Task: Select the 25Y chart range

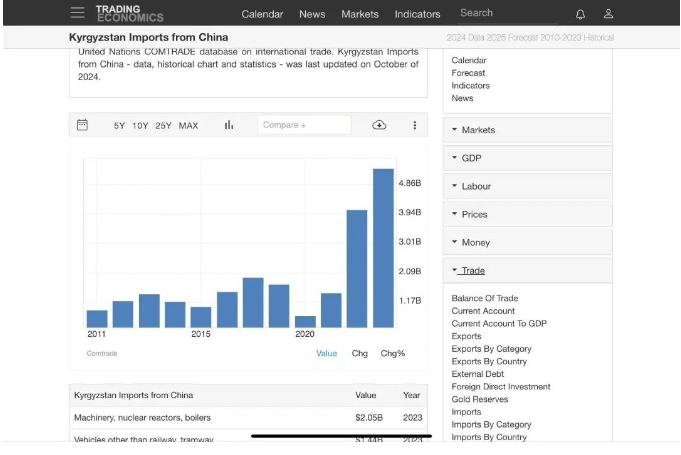Action: (x=163, y=125)
